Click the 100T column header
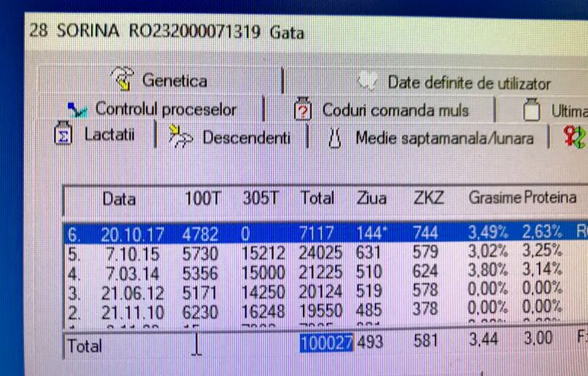 tap(203, 198)
